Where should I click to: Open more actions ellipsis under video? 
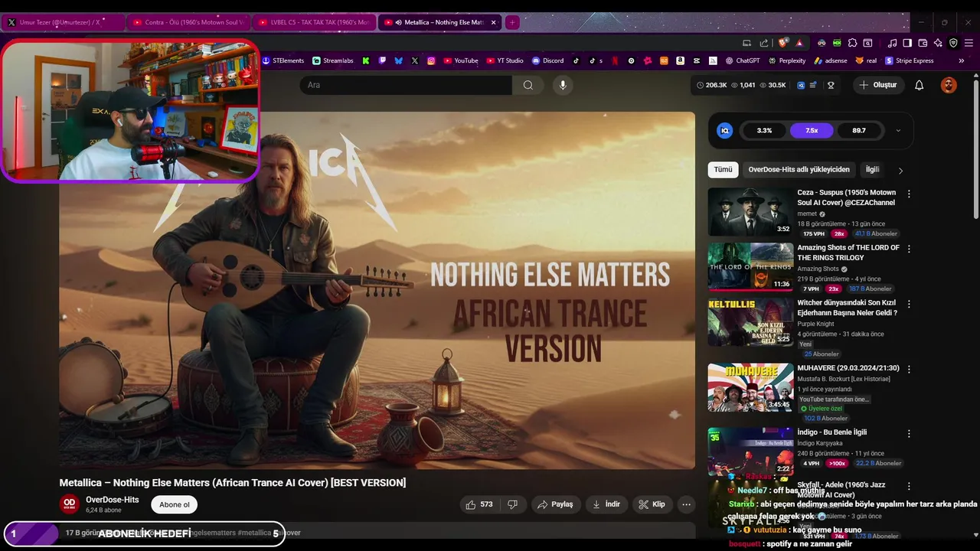[686, 504]
